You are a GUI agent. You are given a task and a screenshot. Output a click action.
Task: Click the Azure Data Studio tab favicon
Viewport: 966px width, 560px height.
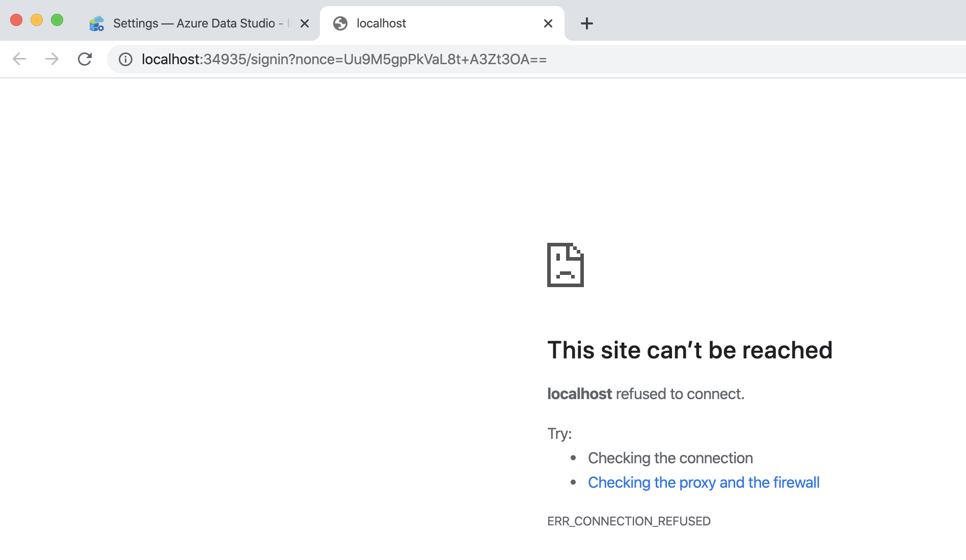(x=96, y=23)
